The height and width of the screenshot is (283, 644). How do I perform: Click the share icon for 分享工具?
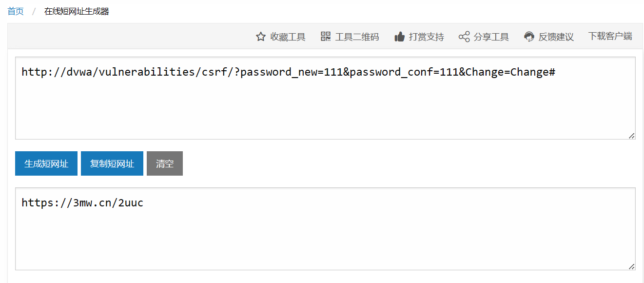[464, 37]
